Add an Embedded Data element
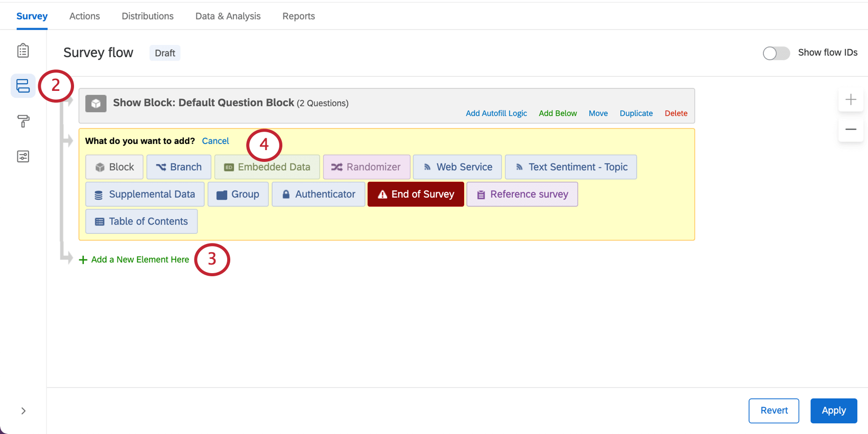Image resolution: width=868 pixels, height=434 pixels. [267, 167]
